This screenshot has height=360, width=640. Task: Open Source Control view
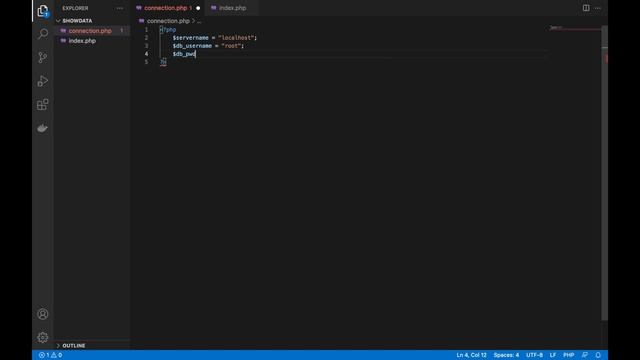[42, 57]
